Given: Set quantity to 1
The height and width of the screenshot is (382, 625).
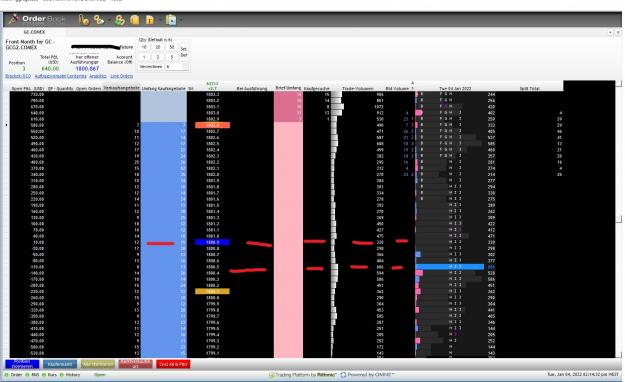Looking at the screenshot, I should 144,57.
